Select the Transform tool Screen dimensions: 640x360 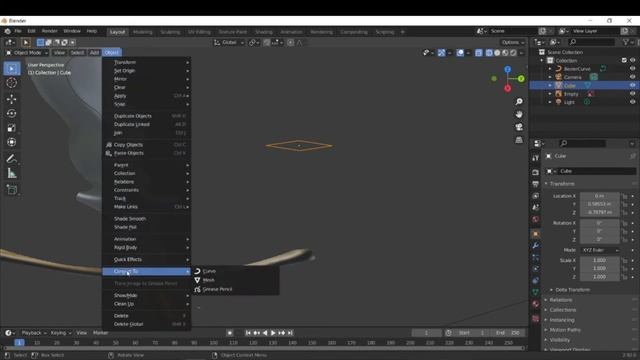coord(11,142)
